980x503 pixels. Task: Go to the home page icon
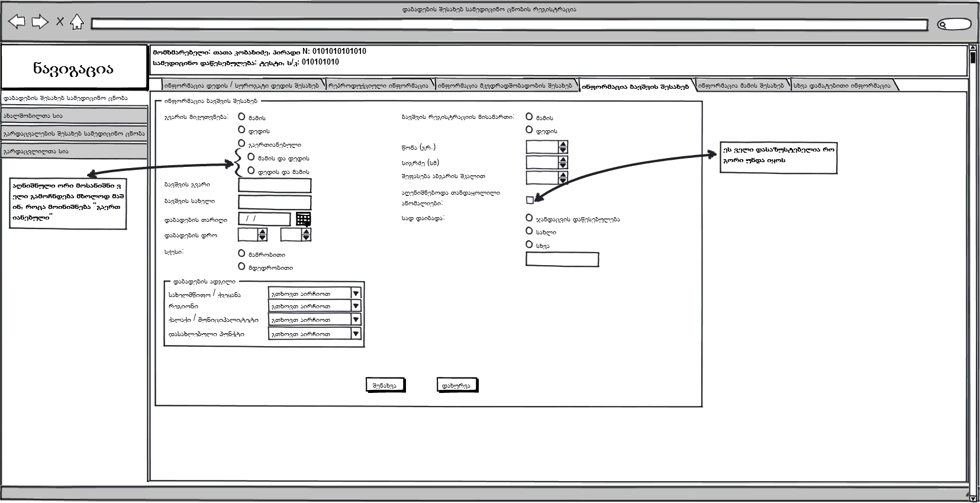coord(76,22)
